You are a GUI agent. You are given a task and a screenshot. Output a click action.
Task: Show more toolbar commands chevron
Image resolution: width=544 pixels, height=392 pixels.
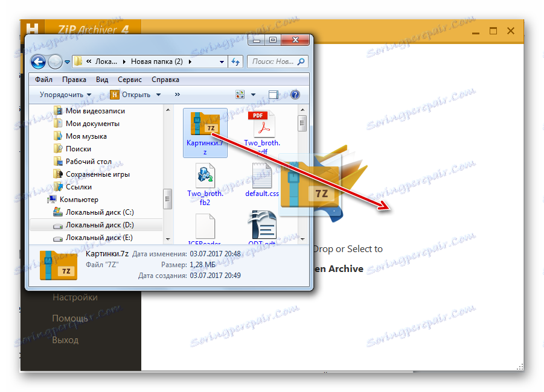pyautogui.click(x=178, y=94)
